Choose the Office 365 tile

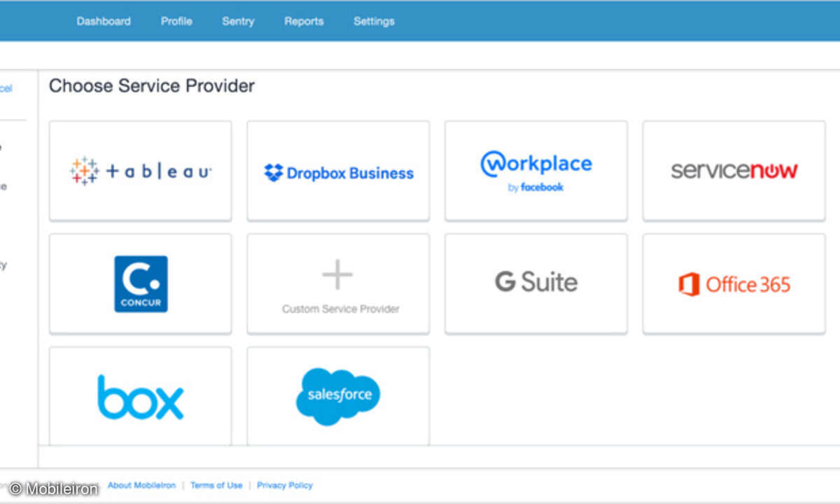click(x=734, y=283)
